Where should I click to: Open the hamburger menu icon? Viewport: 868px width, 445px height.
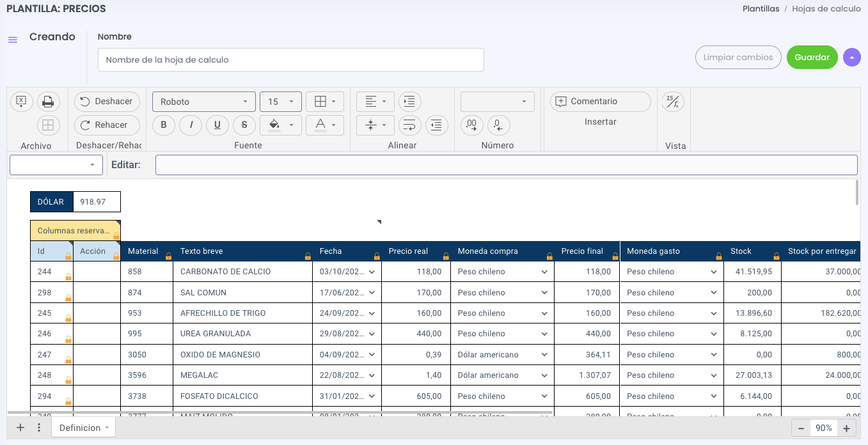pyautogui.click(x=13, y=40)
